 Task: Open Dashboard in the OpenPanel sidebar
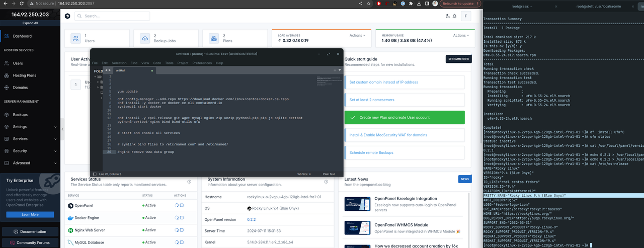30,36
